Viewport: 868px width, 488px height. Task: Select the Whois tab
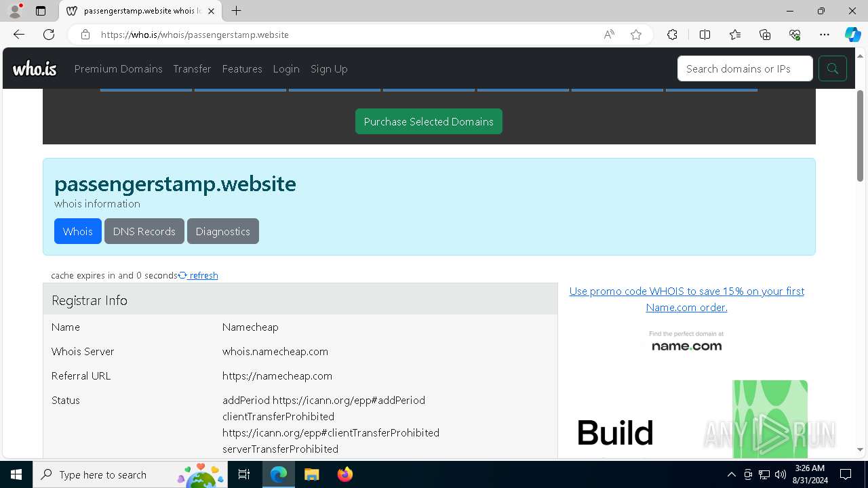[x=78, y=231]
